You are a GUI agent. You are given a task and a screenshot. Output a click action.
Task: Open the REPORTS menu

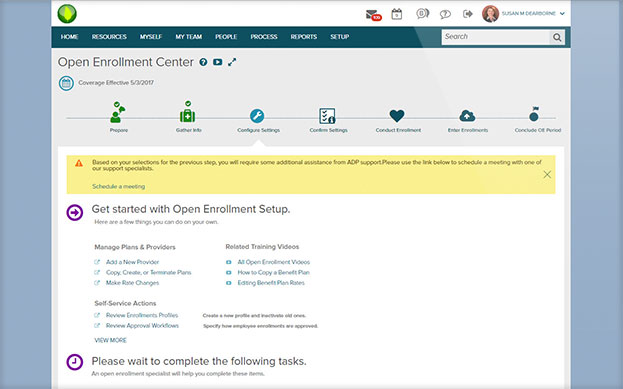(304, 37)
